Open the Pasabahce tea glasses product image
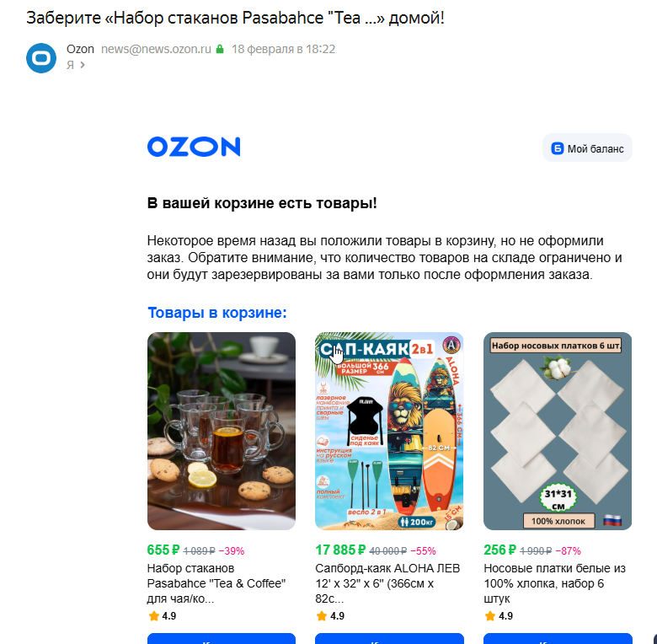This screenshot has height=644, width=657. [x=222, y=431]
